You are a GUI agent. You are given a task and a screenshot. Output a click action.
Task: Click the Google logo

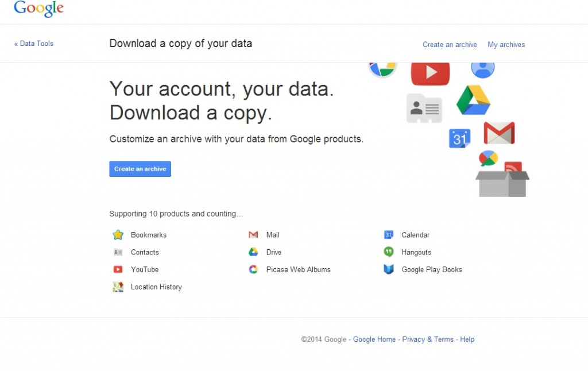pyautogui.click(x=38, y=9)
